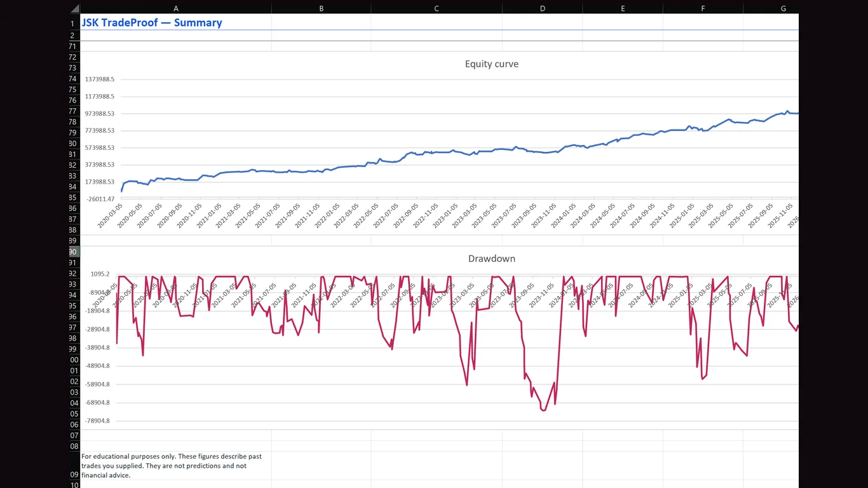868x488 pixels.
Task: Click drawdown axis value 1095.2
Action: 100,274
